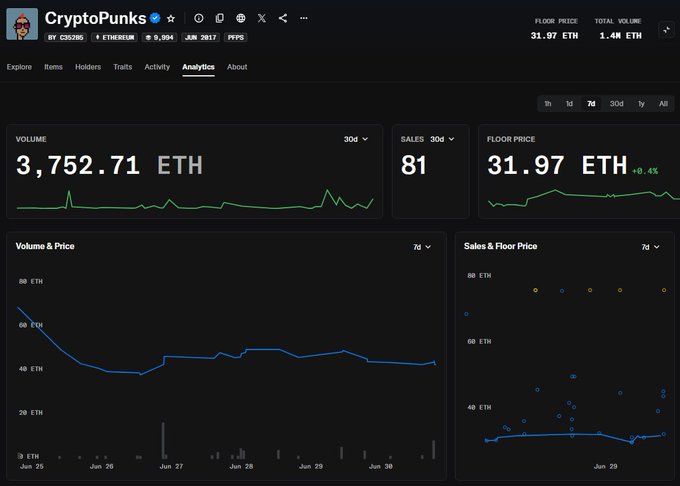
Task: Open the Volume & Price 7d dropdown
Action: [x=422, y=247]
